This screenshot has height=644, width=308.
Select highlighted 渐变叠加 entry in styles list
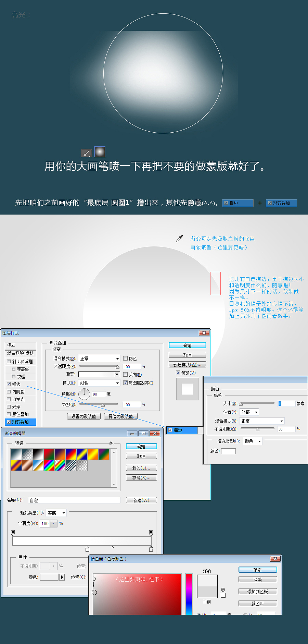(21, 422)
